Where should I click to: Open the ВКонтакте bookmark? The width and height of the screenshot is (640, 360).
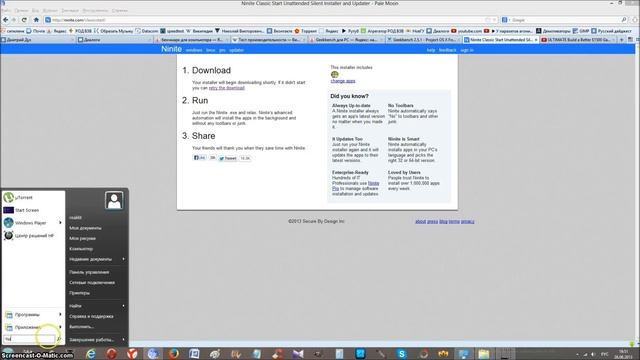click(280, 31)
